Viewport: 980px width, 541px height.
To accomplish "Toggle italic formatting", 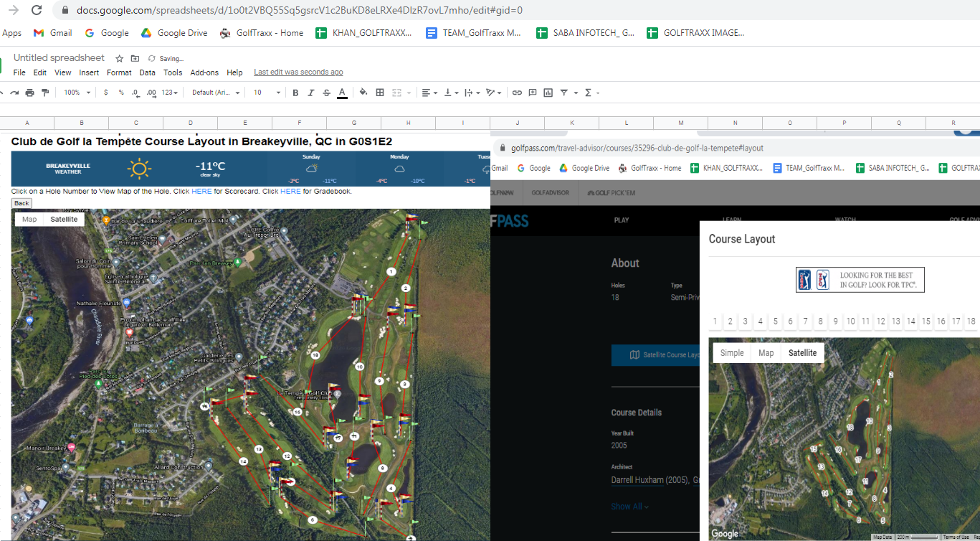I will (311, 93).
